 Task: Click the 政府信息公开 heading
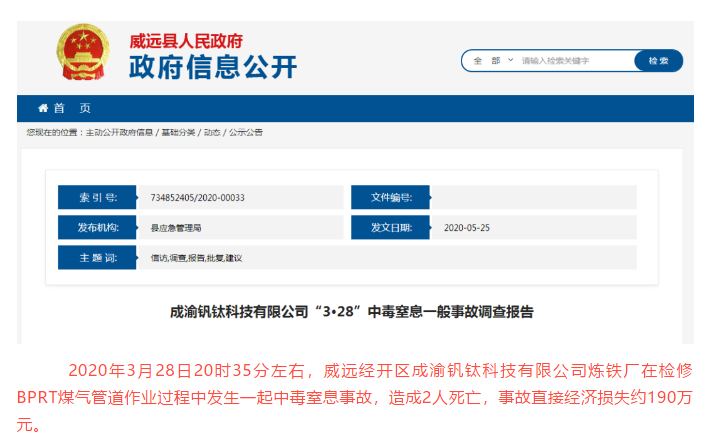(x=213, y=69)
